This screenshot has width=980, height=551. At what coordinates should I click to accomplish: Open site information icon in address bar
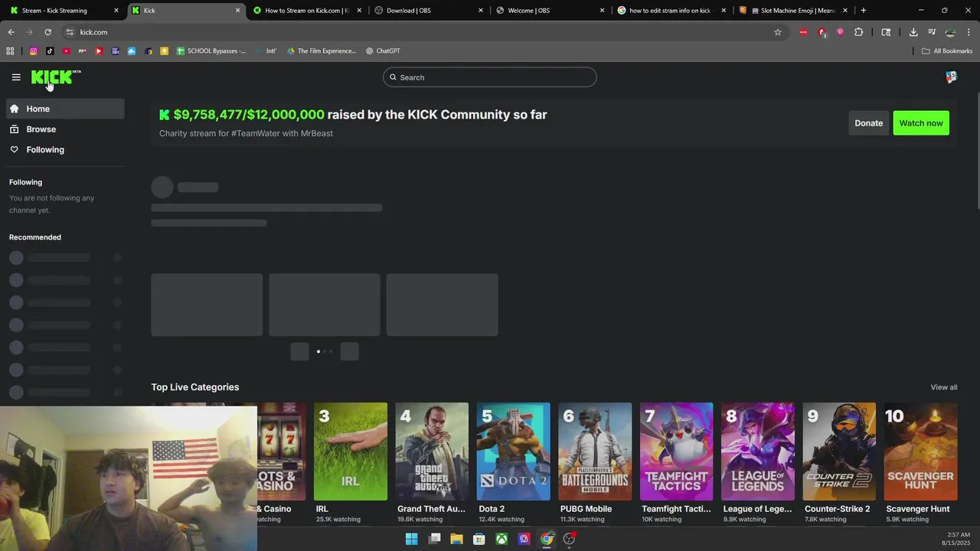(x=70, y=32)
